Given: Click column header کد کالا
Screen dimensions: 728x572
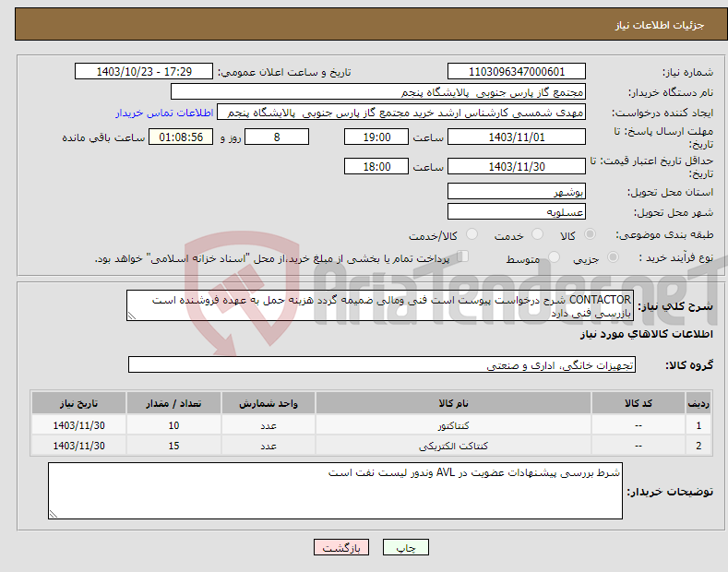Looking at the screenshot, I should pyautogui.click(x=638, y=403).
